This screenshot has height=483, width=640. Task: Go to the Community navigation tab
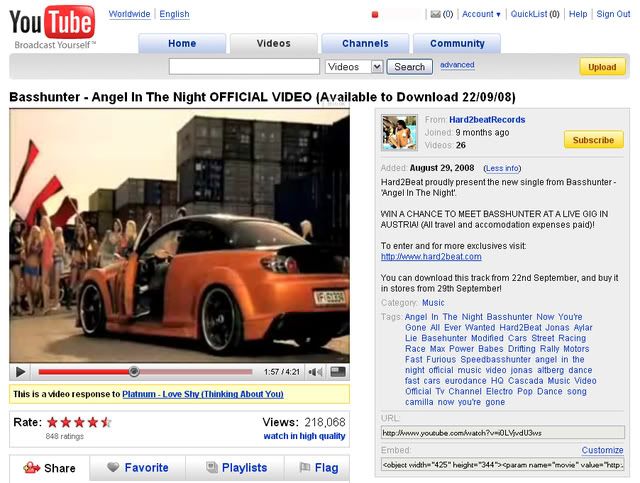click(x=457, y=43)
